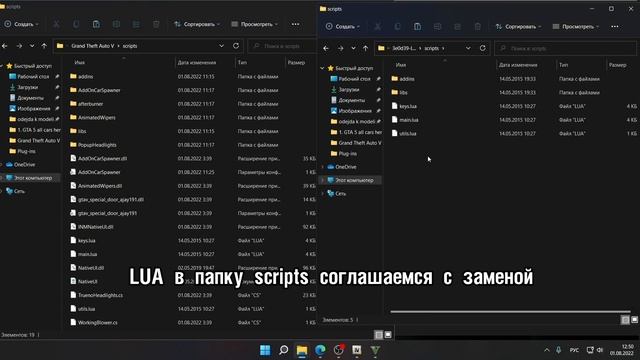
Task: Open taskbar search
Action: coord(283,350)
